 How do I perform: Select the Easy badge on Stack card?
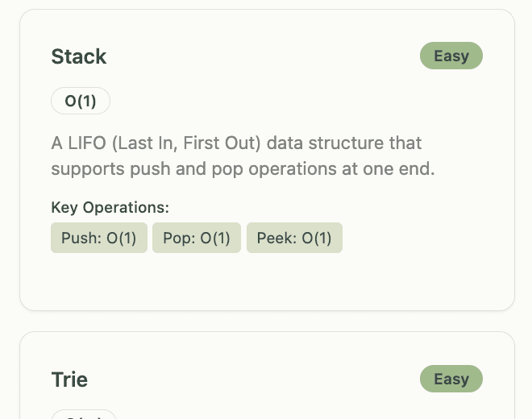(x=451, y=56)
